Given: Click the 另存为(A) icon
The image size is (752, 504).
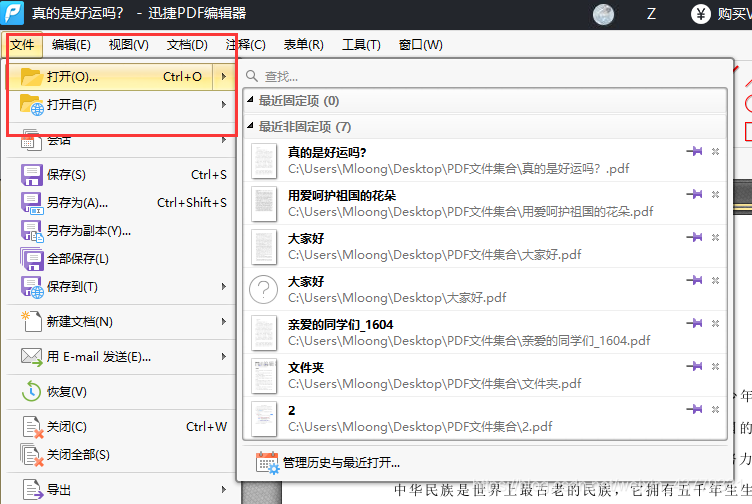Looking at the screenshot, I should (32, 203).
